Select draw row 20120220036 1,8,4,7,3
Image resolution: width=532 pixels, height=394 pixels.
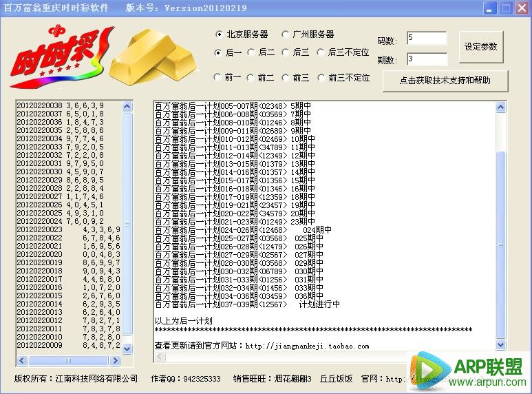(x=61, y=122)
